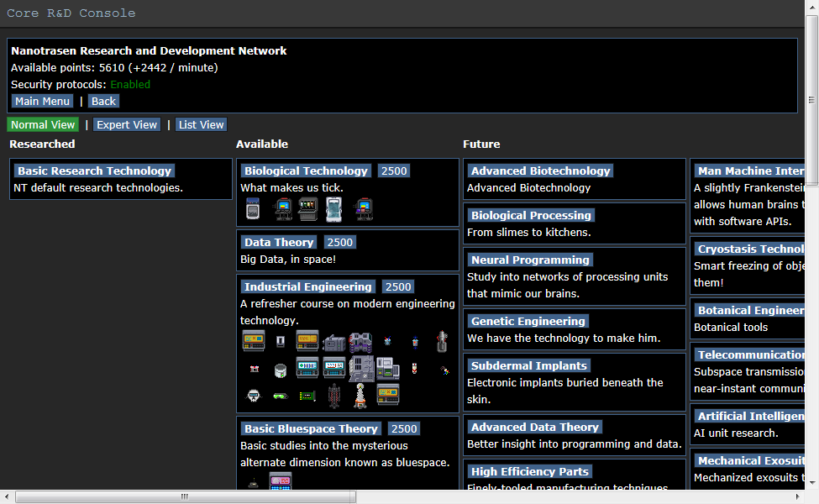
Task: Go Back from the technology view
Action: pyautogui.click(x=103, y=102)
